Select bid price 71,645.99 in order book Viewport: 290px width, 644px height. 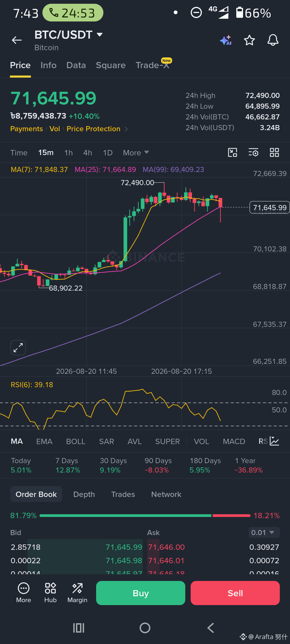click(x=124, y=547)
